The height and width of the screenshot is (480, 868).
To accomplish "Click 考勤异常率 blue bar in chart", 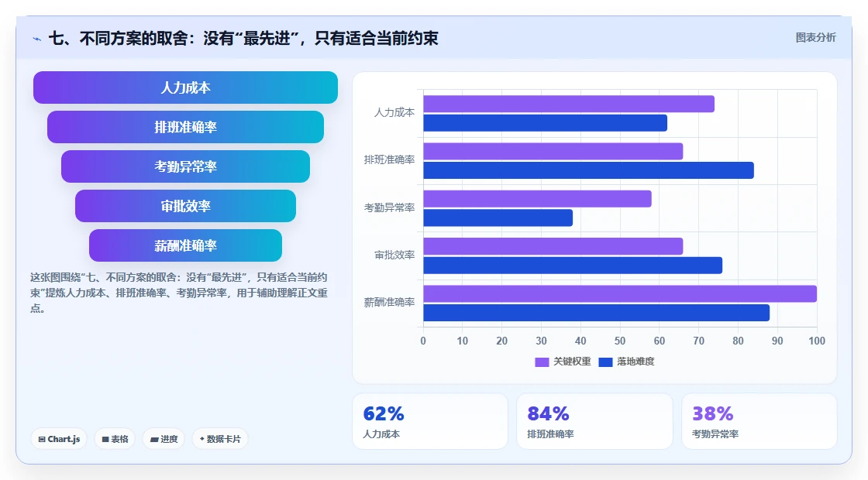I will tap(498, 218).
